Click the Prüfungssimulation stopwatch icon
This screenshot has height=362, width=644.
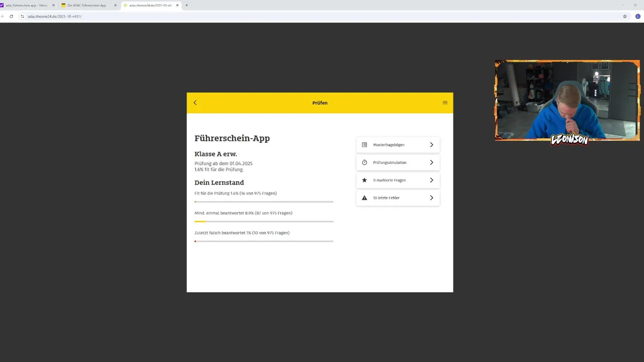click(x=364, y=162)
